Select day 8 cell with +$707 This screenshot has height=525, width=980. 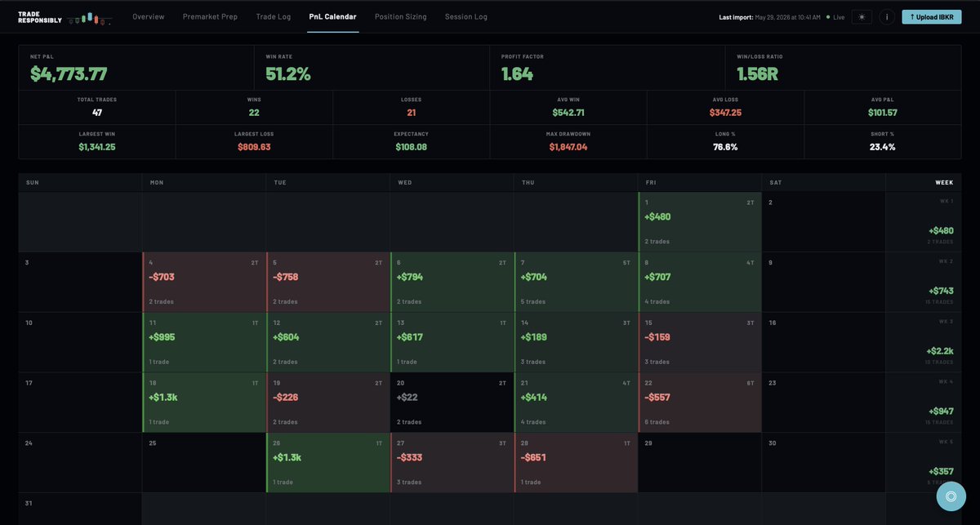click(x=700, y=282)
